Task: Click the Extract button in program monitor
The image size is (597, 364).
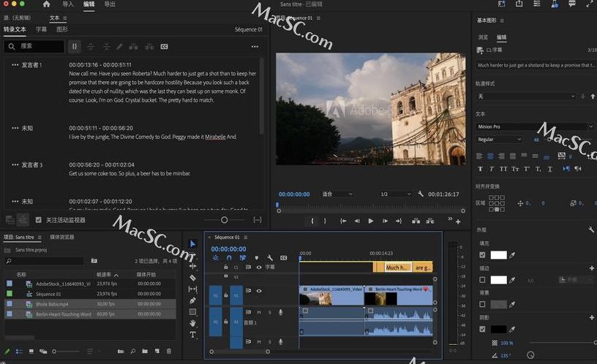Action: point(430,221)
